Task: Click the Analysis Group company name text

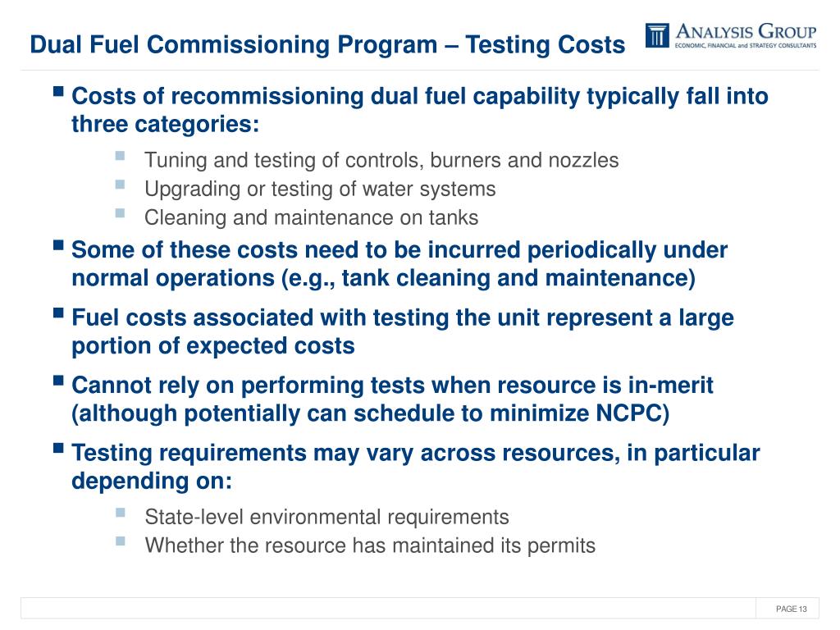Action: (x=746, y=31)
